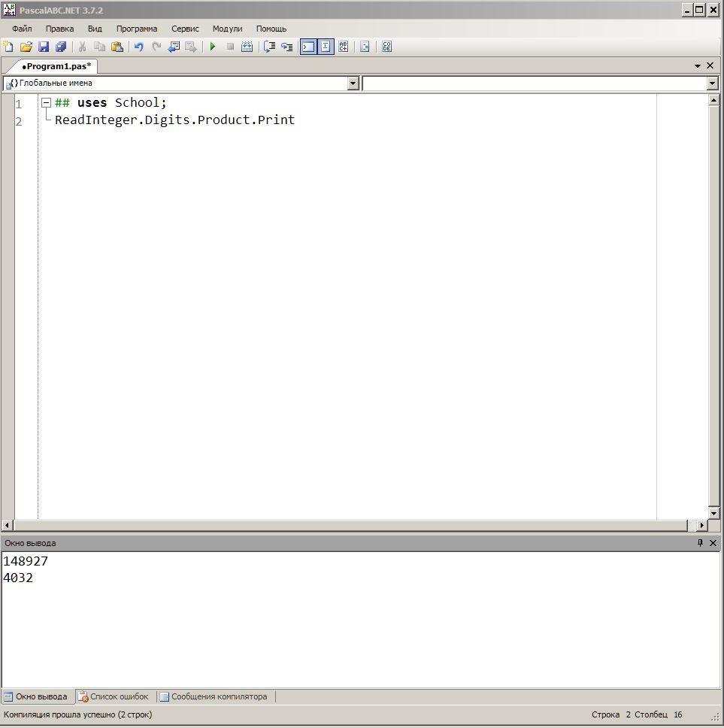Open the right-hand members dropdown arrow
This screenshot has width=724, height=728.
pyautogui.click(x=713, y=83)
